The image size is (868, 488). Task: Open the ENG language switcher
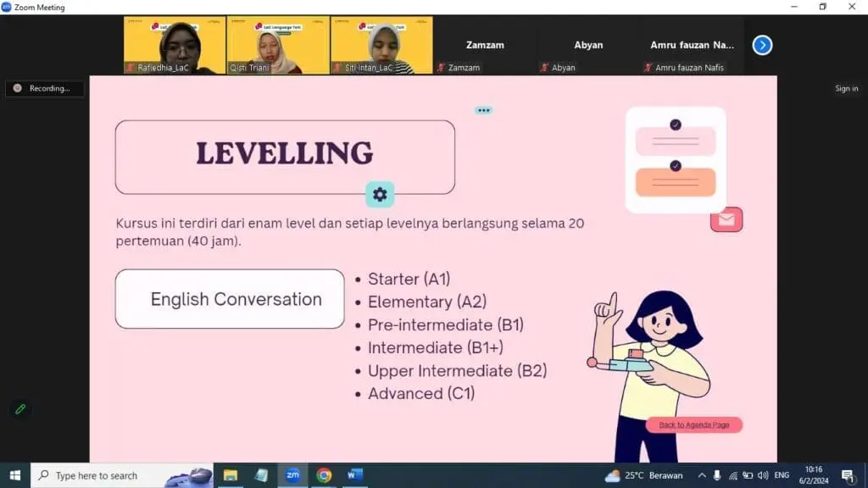point(780,475)
